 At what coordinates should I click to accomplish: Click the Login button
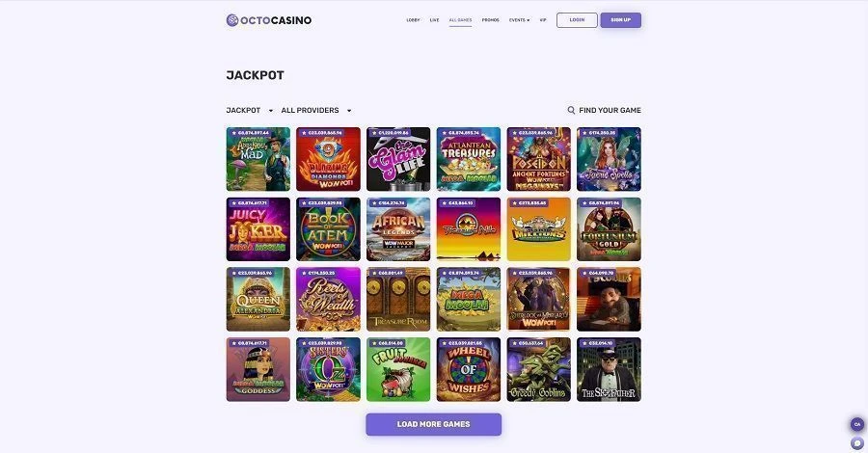(577, 20)
